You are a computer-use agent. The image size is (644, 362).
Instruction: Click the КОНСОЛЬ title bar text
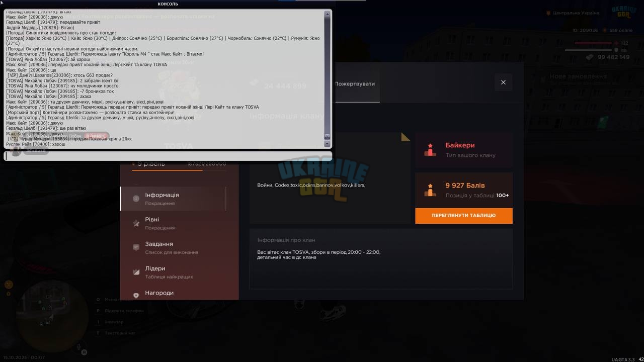pyautogui.click(x=168, y=4)
